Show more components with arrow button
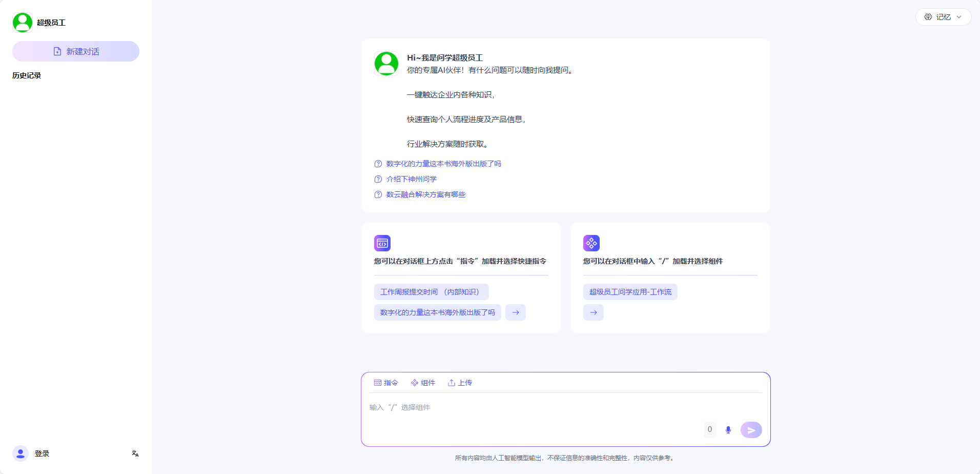Viewport: 980px width, 474px height. (x=594, y=312)
